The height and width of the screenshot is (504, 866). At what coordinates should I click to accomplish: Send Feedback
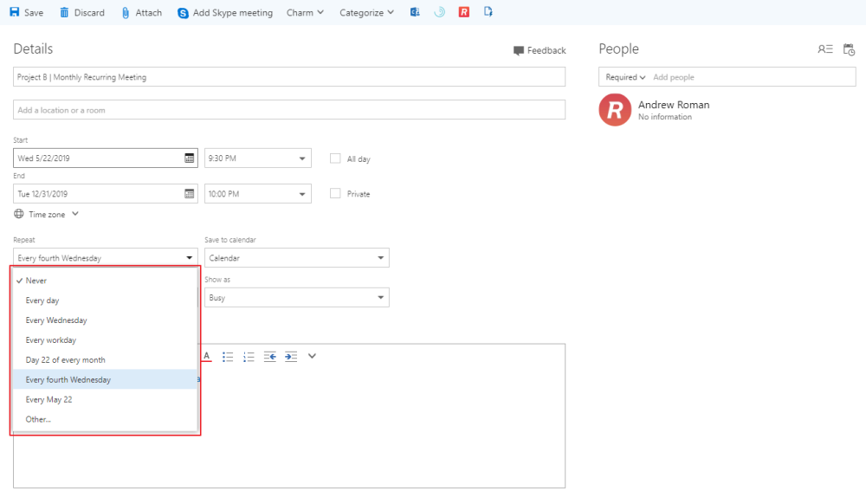click(540, 50)
